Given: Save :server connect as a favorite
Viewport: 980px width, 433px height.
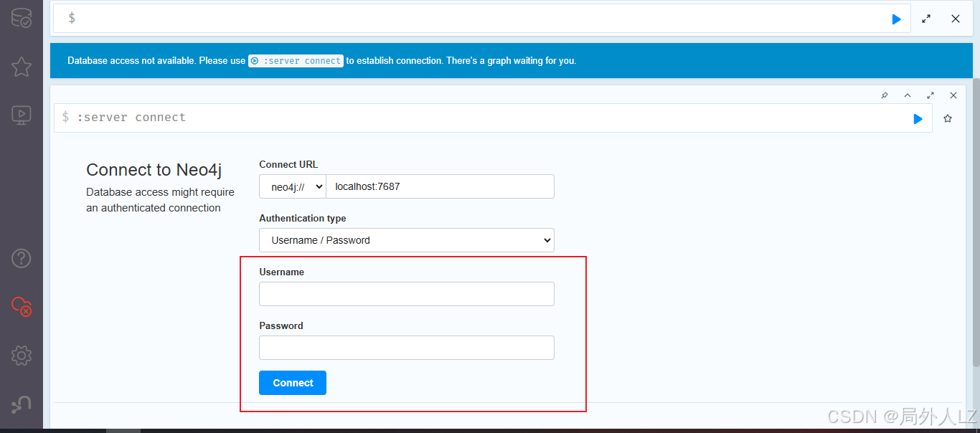Looking at the screenshot, I should (x=948, y=118).
